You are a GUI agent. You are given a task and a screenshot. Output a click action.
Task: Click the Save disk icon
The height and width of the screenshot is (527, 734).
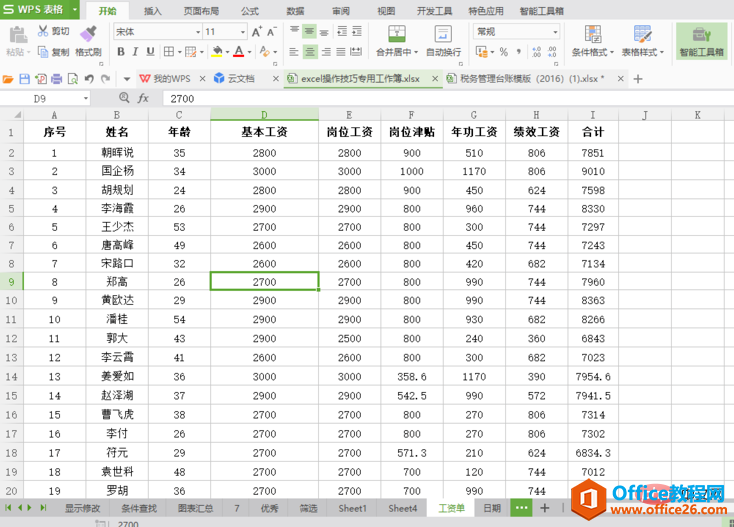pyautogui.click(x=24, y=79)
